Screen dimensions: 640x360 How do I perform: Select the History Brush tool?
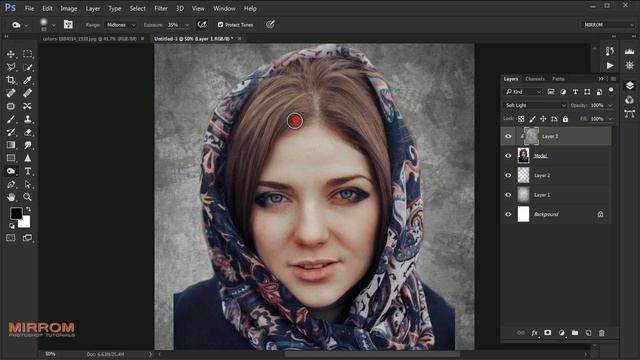coord(11,132)
